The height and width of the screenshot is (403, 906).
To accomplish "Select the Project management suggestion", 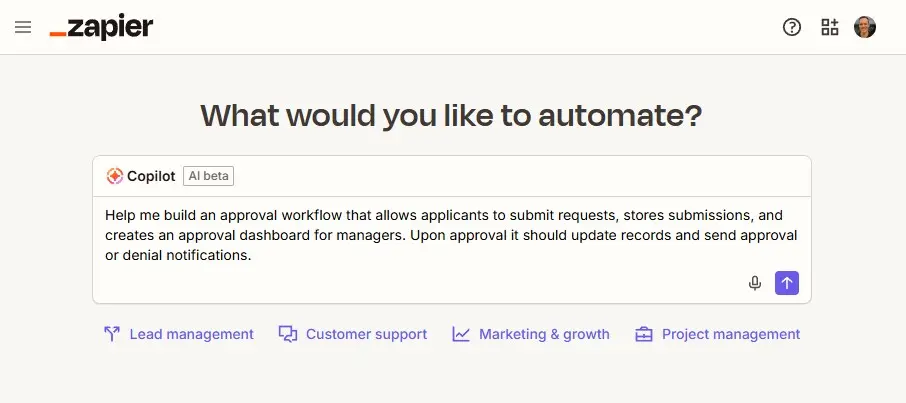I will click(718, 334).
